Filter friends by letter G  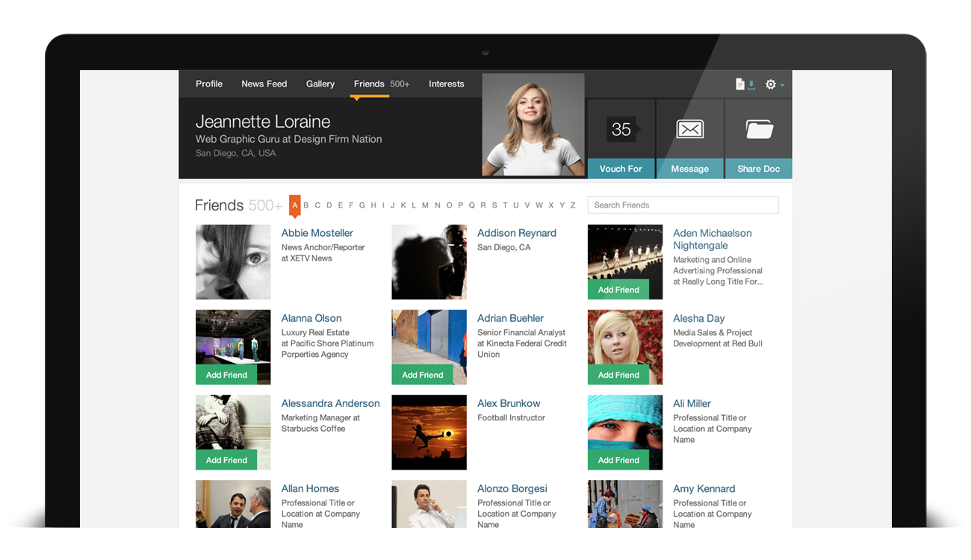[x=362, y=205]
